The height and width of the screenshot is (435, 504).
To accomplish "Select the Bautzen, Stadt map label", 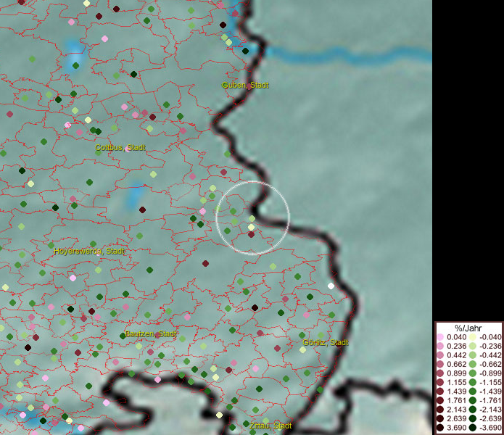I will tap(151, 333).
